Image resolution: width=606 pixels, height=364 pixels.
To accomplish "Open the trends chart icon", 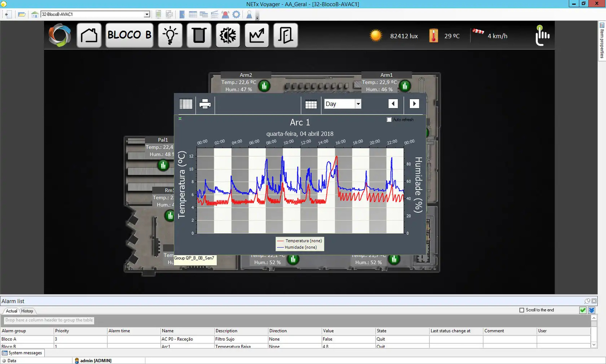I will pos(257,36).
